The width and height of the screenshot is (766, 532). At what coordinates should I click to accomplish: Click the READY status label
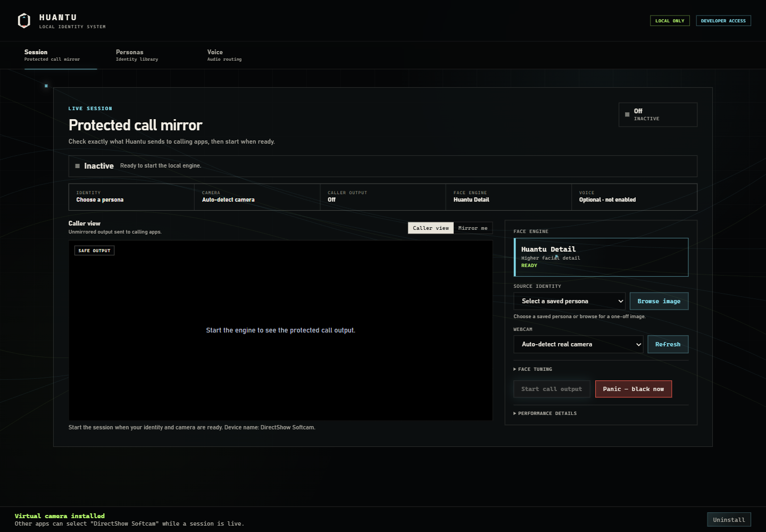pyautogui.click(x=529, y=265)
